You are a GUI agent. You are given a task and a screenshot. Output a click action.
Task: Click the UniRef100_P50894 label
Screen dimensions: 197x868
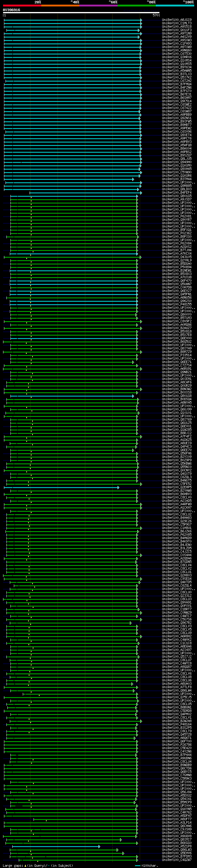177,267
